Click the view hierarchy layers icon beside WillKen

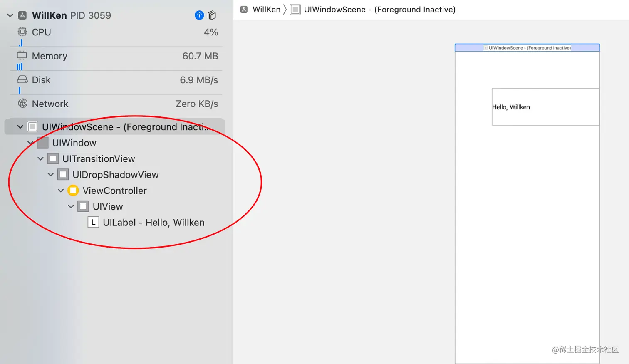(212, 15)
